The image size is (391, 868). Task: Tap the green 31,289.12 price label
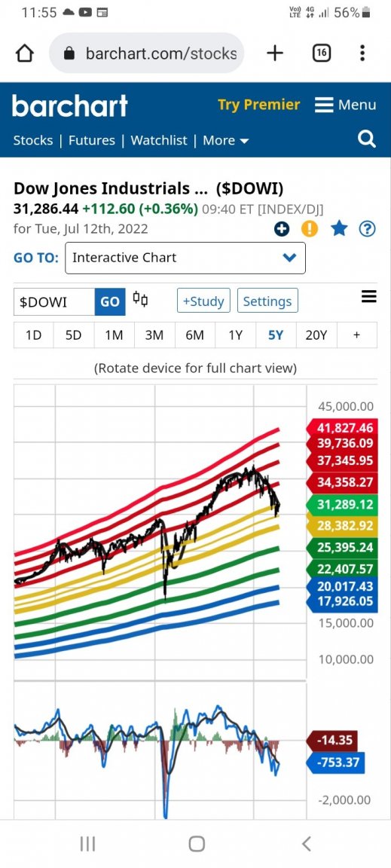coord(342,504)
